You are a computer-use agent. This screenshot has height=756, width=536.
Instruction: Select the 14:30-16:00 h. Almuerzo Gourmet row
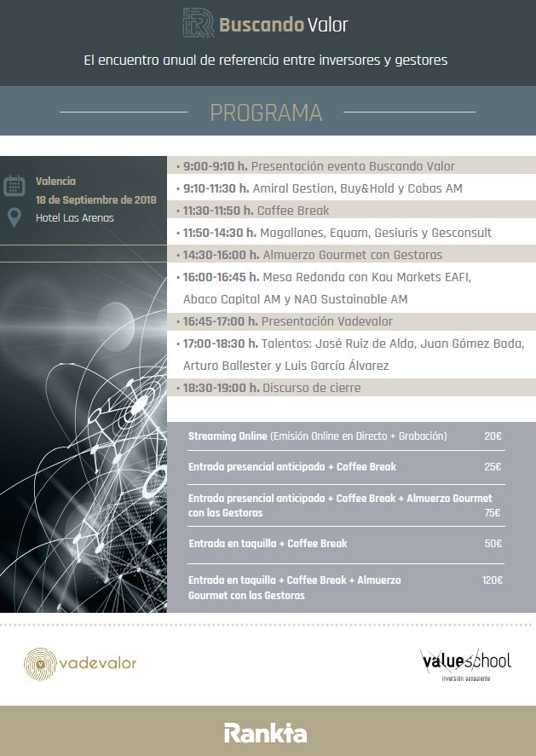pyautogui.click(x=351, y=255)
